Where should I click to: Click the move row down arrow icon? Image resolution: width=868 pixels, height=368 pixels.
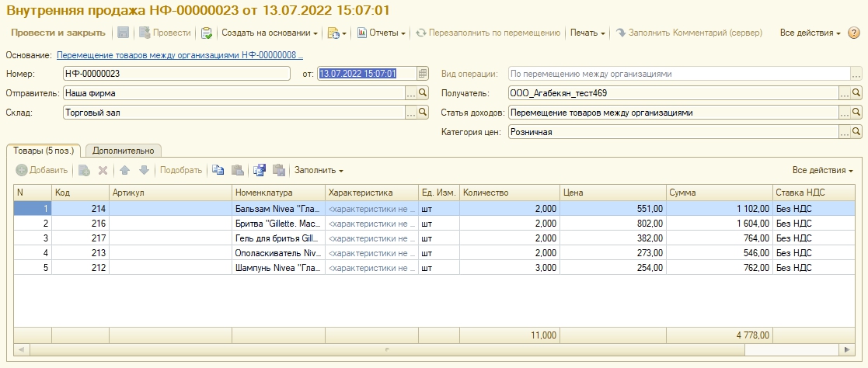(143, 170)
